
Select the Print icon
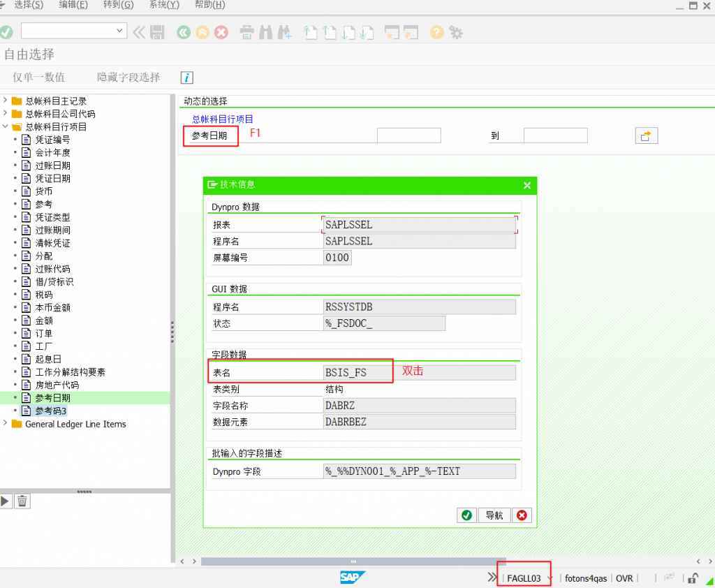pos(246,32)
